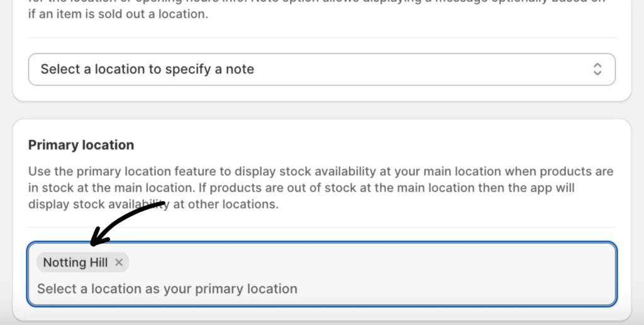Click the 'if an item is sold out' text

[118, 14]
